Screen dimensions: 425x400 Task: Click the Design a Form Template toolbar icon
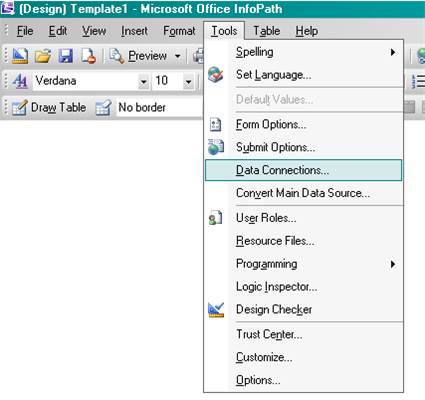click(20, 56)
